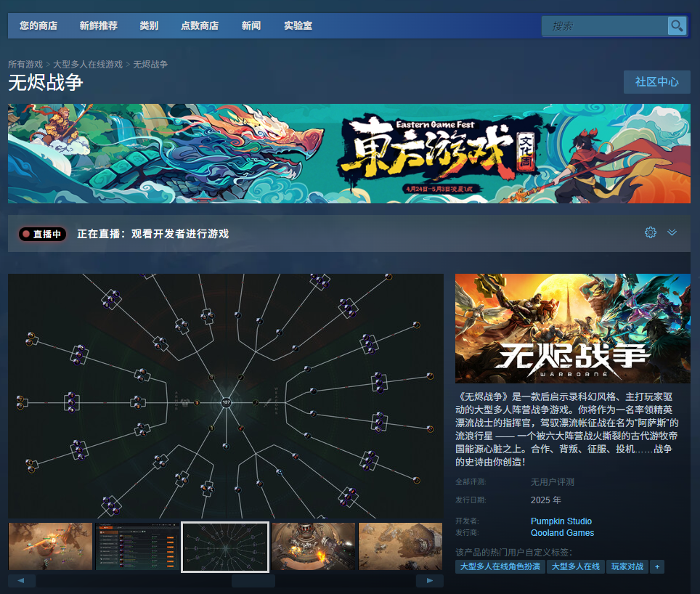Viewport: 700px width, 594px height.
Task: Click the search magnifier icon
Action: [677, 25]
